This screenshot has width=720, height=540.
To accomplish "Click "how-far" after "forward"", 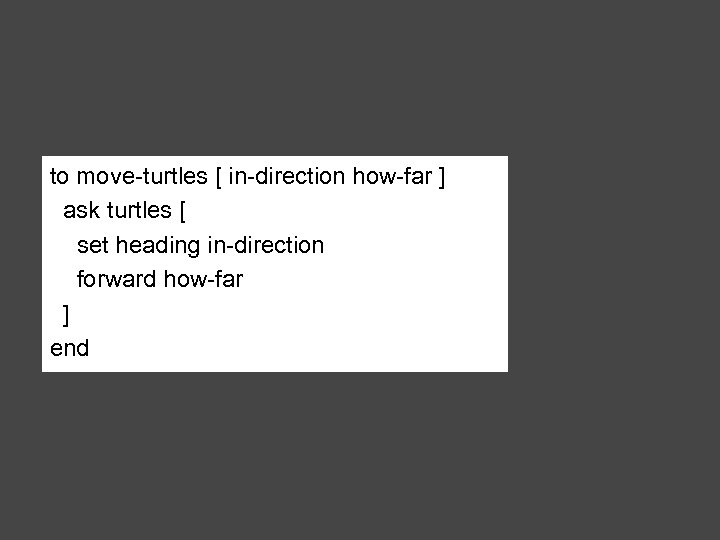I will [x=203, y=280].
